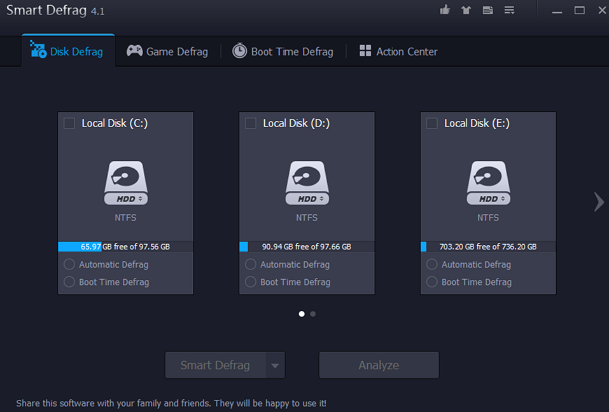Click the HDD drive icon for disk E:
The width and height of the screenshot is (609, 412).
(488, 183)
